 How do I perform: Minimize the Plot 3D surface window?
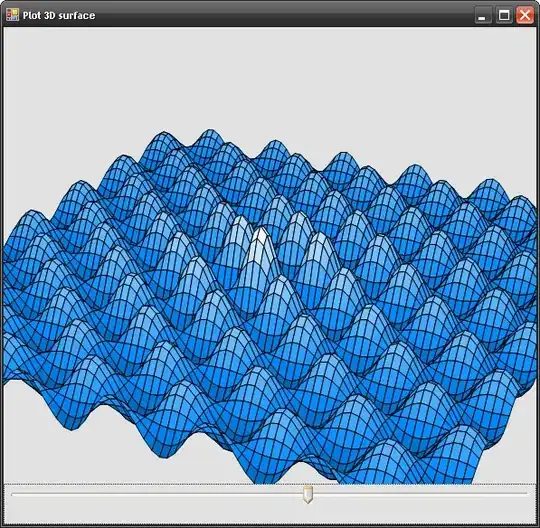pos(483,15)
